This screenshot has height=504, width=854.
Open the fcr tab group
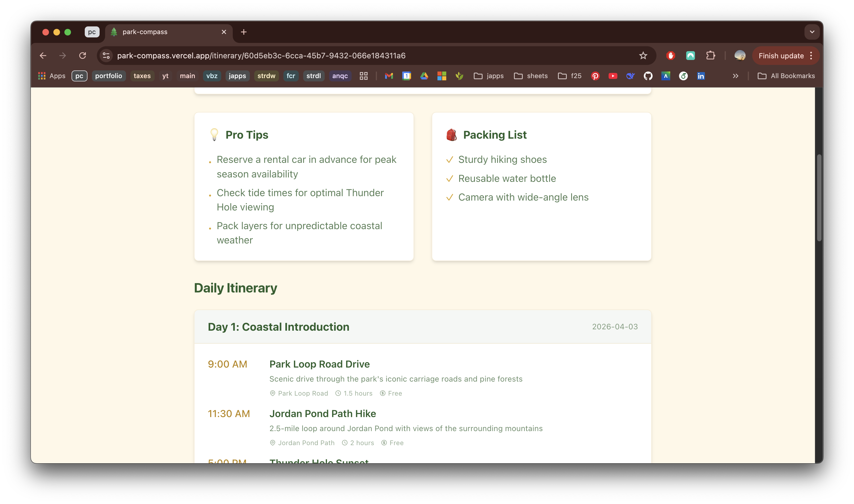[x=291, y=76]
